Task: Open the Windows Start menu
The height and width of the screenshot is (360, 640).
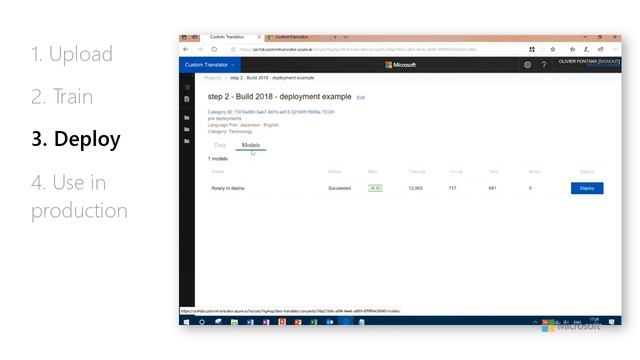Action: [x=187, y=322]
